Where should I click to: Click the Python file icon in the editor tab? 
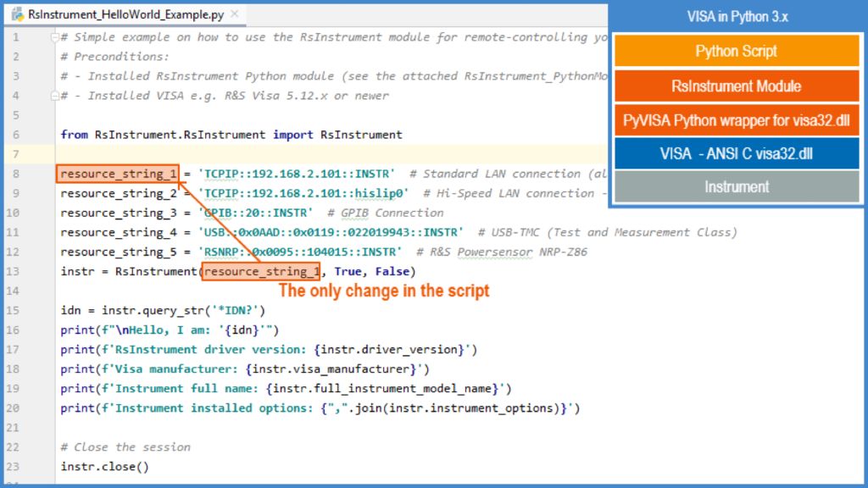click(17, 14)
